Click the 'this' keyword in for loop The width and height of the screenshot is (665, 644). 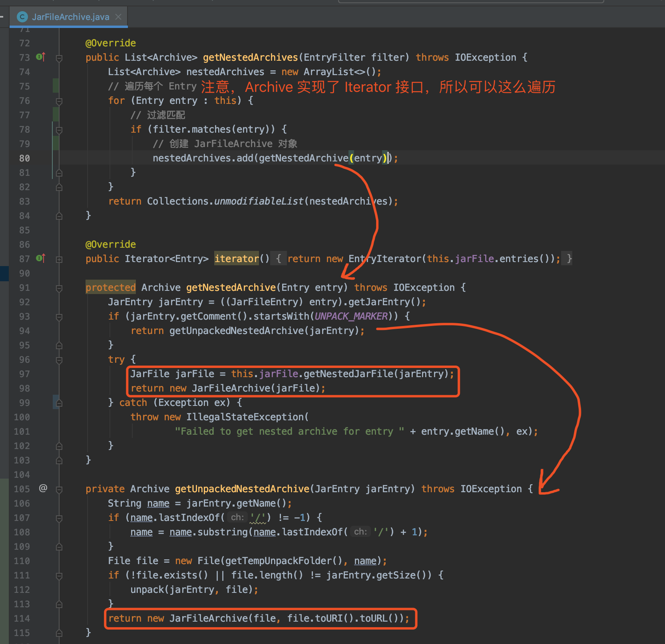point(225,101)
